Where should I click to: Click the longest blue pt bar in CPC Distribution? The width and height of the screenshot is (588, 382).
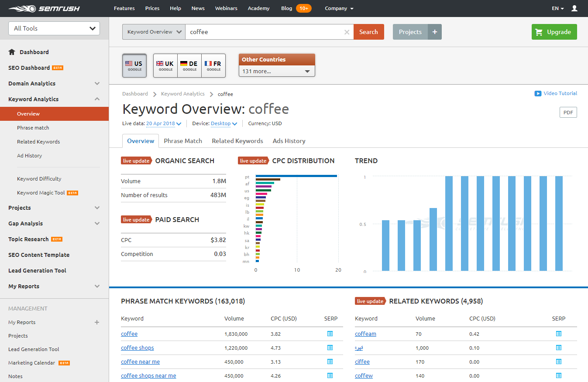296,176
